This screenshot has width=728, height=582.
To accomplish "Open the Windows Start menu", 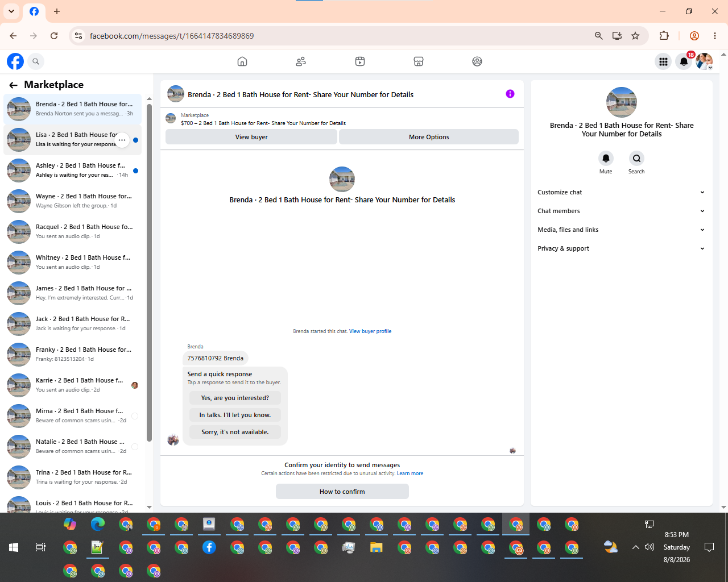I will (x=14, y=547).
